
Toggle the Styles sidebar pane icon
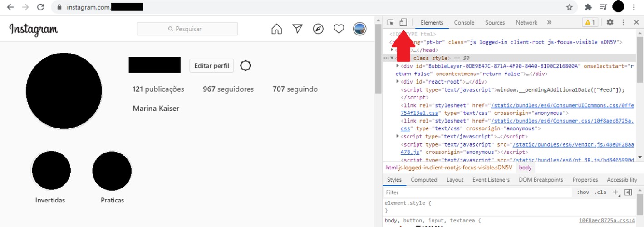click(628, 192)
